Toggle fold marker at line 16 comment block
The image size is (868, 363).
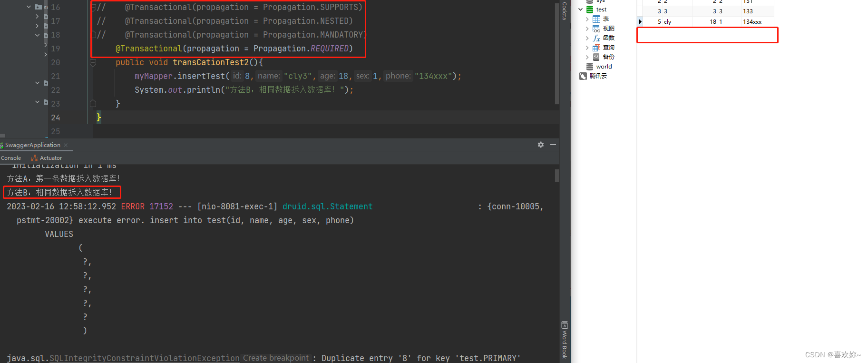click(93, 7)
